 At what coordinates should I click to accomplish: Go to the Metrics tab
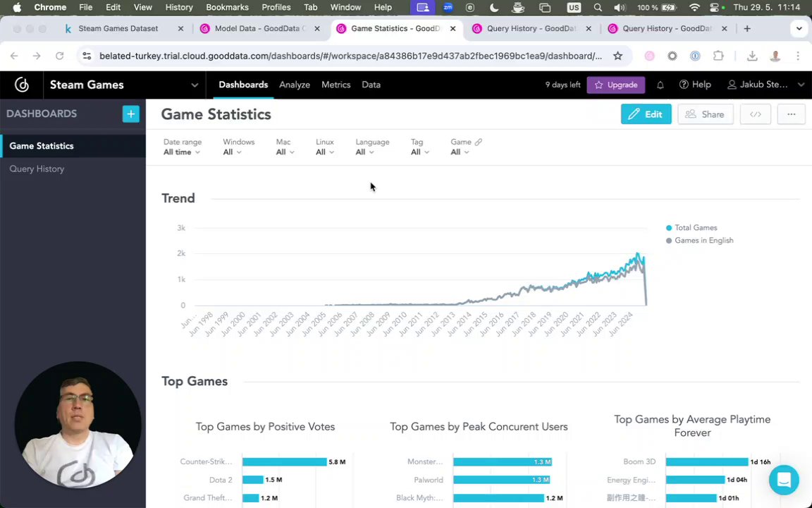click(x=336, y=85)
